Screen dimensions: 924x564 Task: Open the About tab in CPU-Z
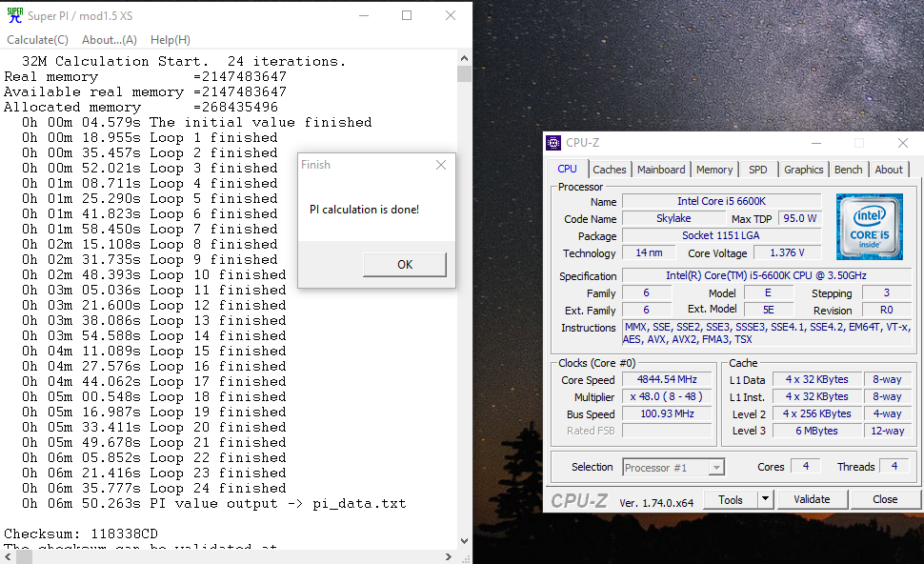tap(889, 170)
